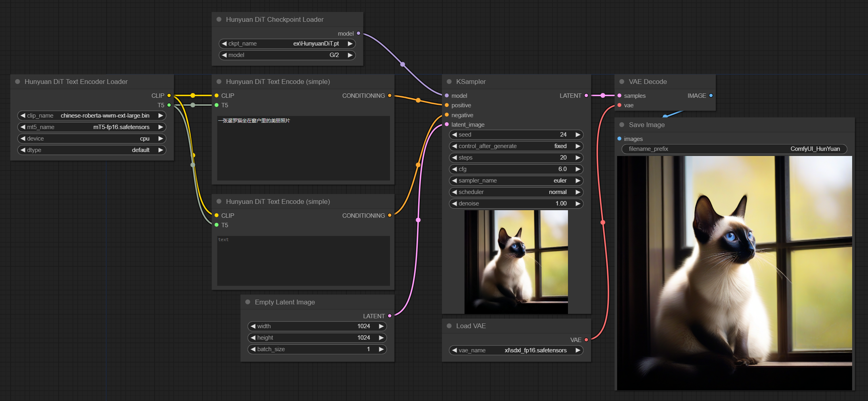Open the control_after_generate fixed dropdown
Screen dimensions: 868x401
click(x=516, y=146)
